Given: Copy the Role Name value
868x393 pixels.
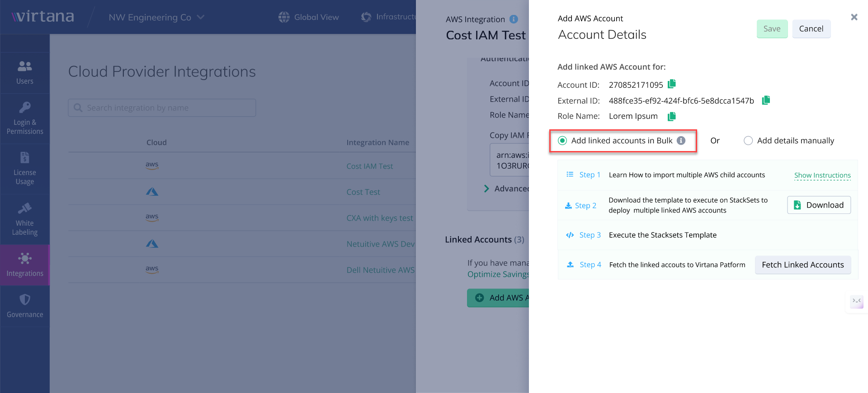Looking at the screenshot, I should pyautogui.click(x=672, y=116).
